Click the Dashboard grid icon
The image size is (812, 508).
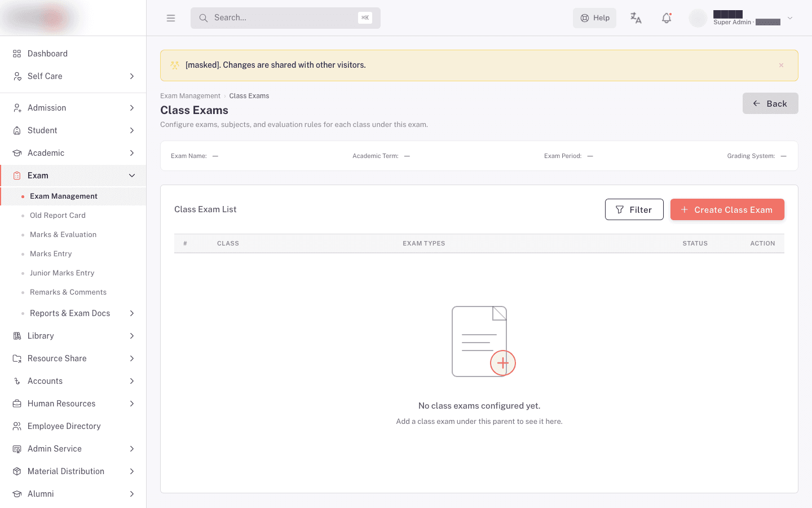tap(17, 54)
